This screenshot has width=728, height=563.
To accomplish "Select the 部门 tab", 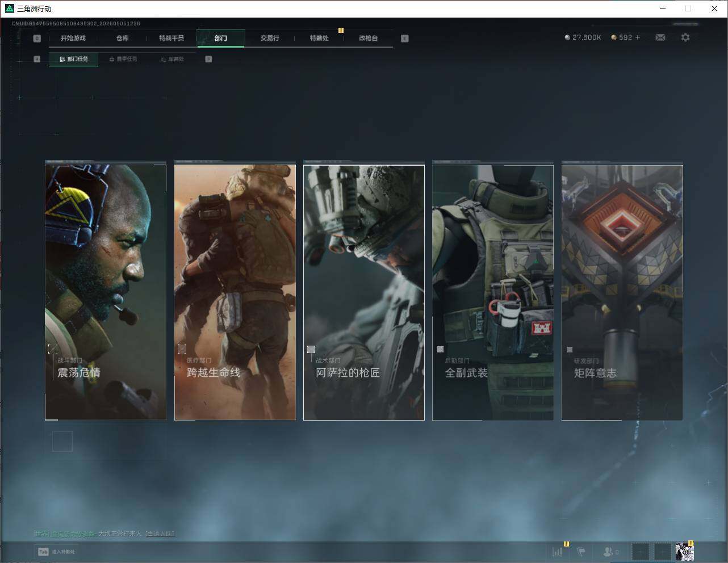I will (221, 38).
